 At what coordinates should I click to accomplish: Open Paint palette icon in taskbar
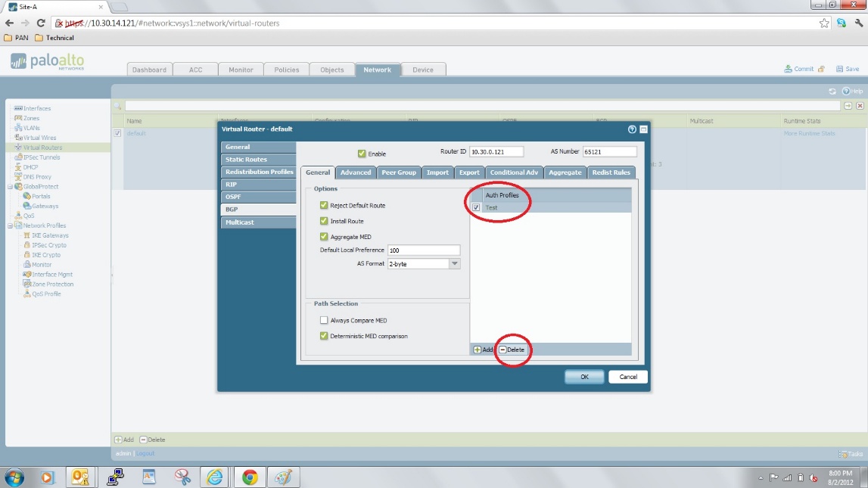(x=283, y=477)
